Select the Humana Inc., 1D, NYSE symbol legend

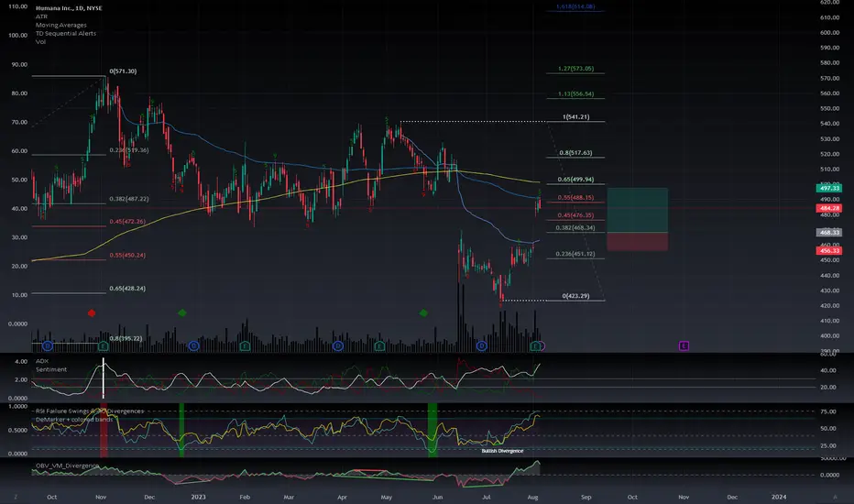(x=69, y=8)
